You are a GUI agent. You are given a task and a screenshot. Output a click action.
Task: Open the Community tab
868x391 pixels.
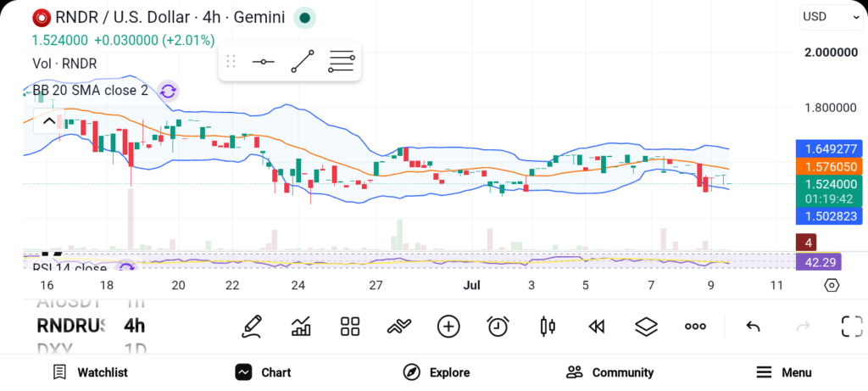point(610,372)
